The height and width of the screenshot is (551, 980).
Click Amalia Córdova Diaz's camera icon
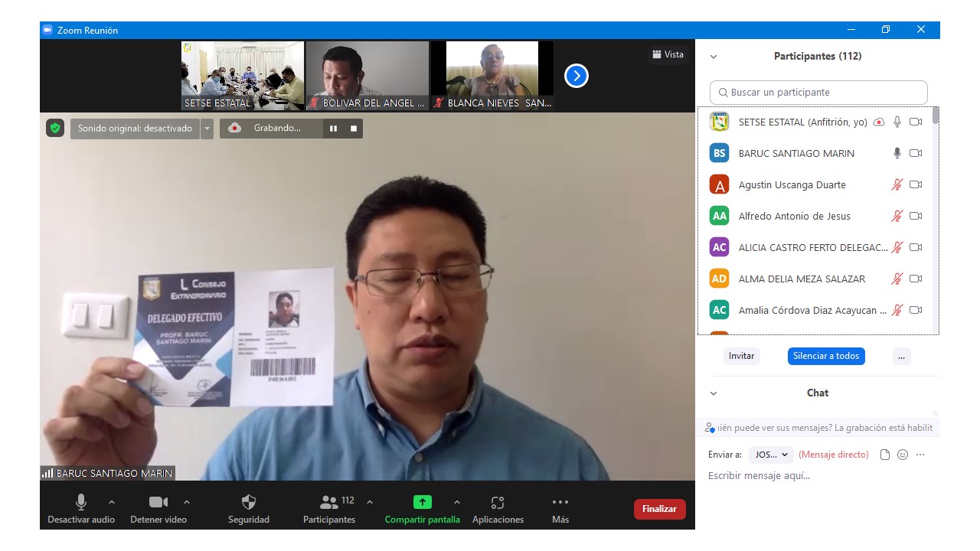tap(916, 310)
